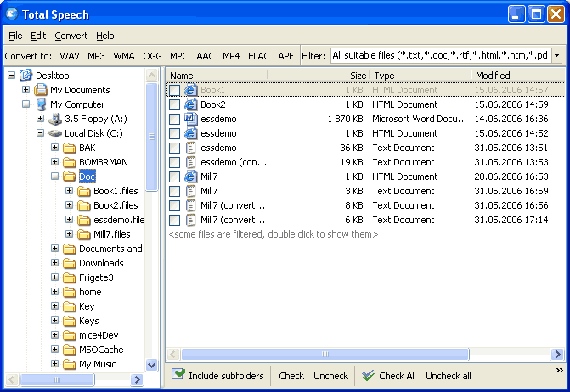Click the Keys folder icon
The width and height of the screenshot is (570, 392).
(69, 321)
